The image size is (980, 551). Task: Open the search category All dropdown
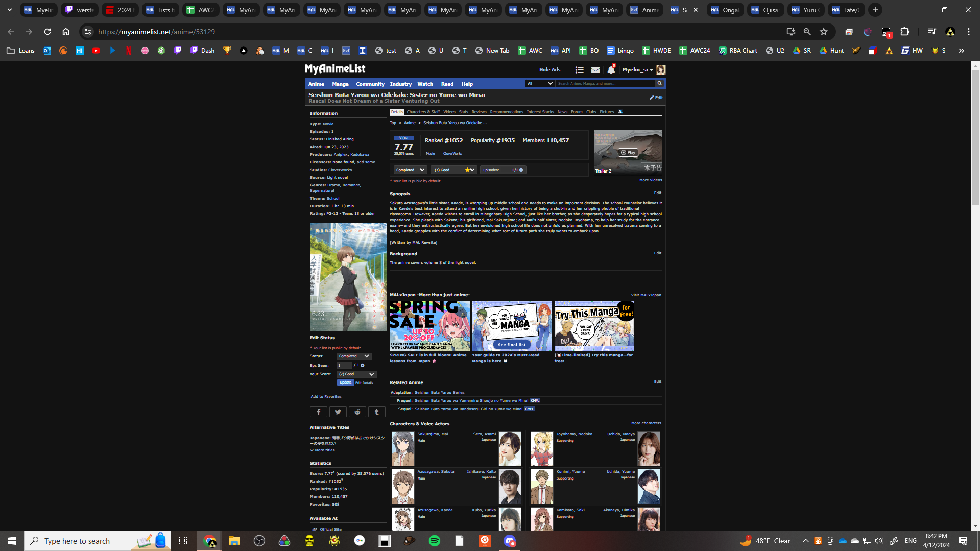(x=540, y=83)
